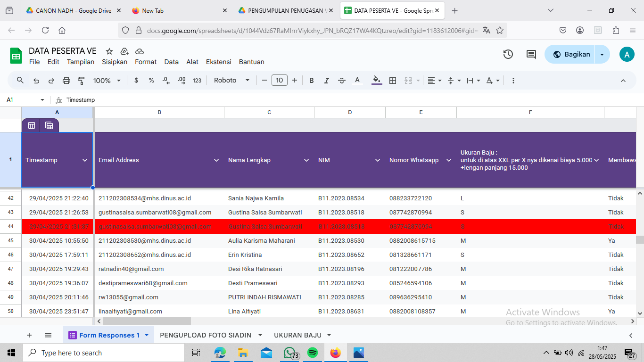Open the all sheets list icon
The height and width of the screenshot is (362, 644).
coord(48,335)
